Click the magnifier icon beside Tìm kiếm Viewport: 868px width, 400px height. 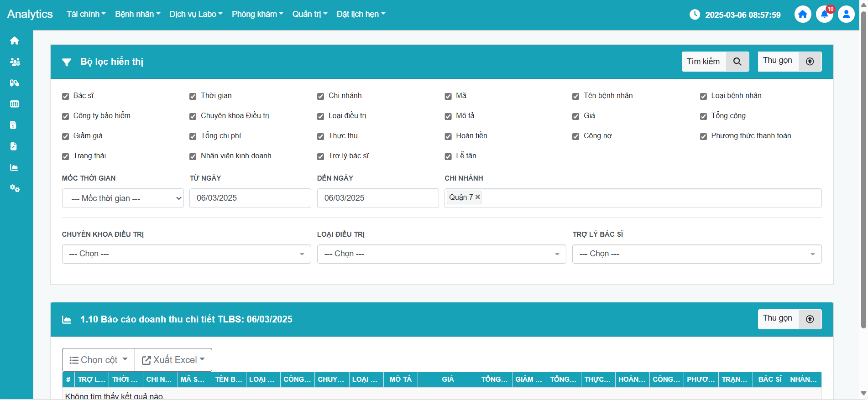click(x=737, y=62)
